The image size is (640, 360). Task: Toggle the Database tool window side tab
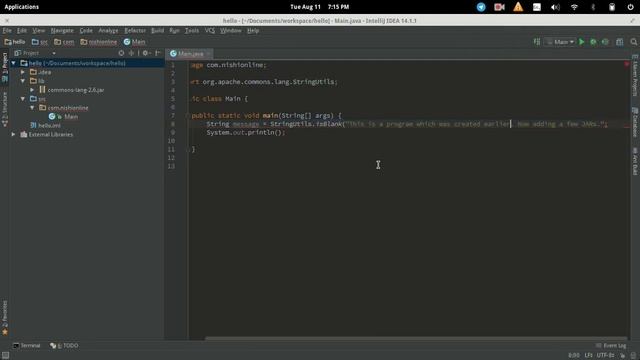coord(635,122)
